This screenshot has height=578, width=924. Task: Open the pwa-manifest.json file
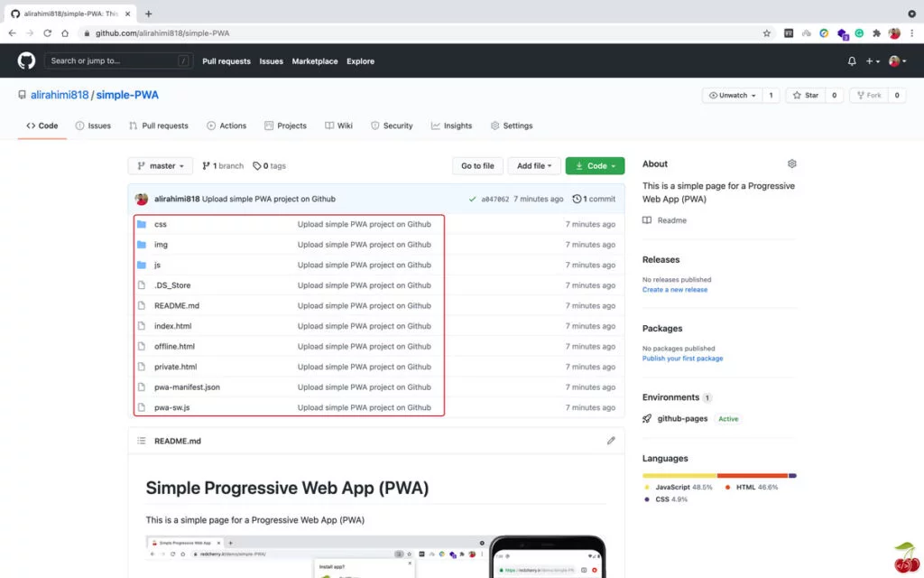187,387
